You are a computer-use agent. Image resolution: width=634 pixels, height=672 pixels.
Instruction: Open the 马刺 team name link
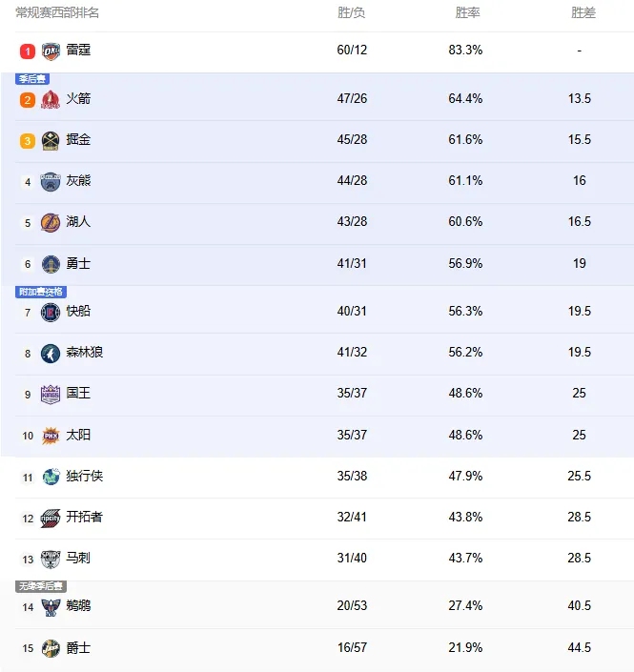[x=78, y=558]
